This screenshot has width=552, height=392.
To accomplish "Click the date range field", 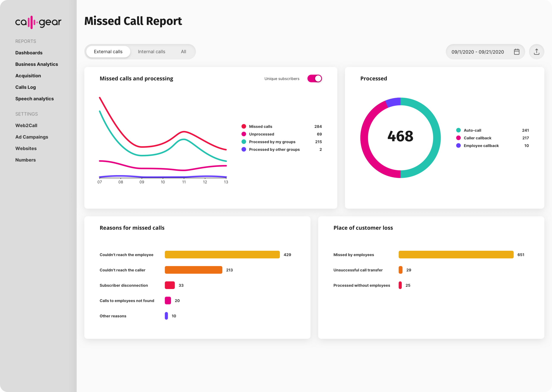I will tap(478, 52).
